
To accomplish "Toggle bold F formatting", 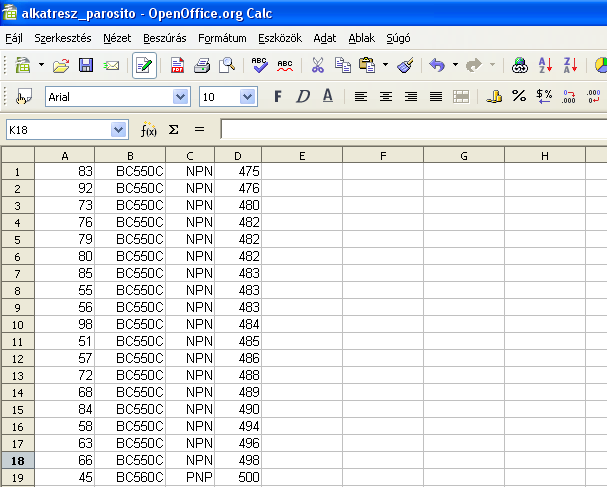I will point(278,96).
